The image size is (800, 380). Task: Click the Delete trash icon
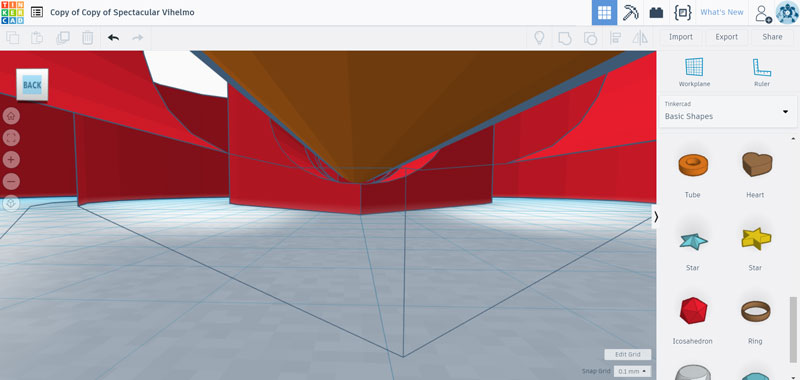(88, 37)
